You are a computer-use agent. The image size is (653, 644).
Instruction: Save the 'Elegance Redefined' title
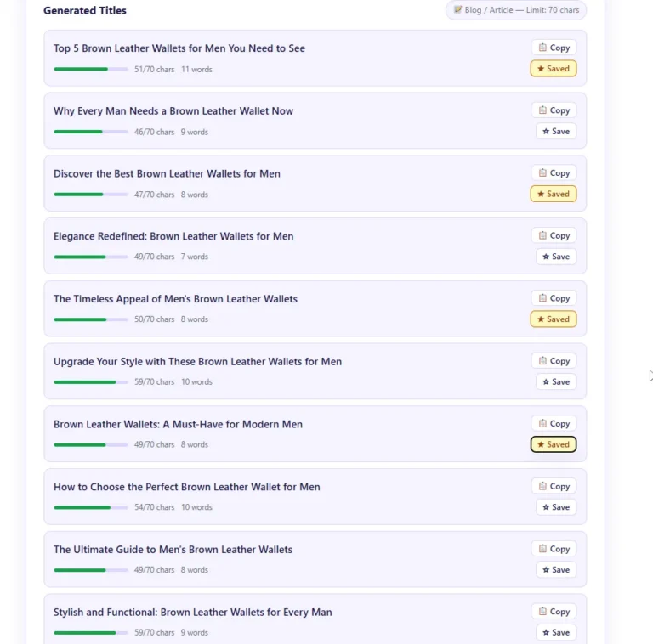[556, 257]
